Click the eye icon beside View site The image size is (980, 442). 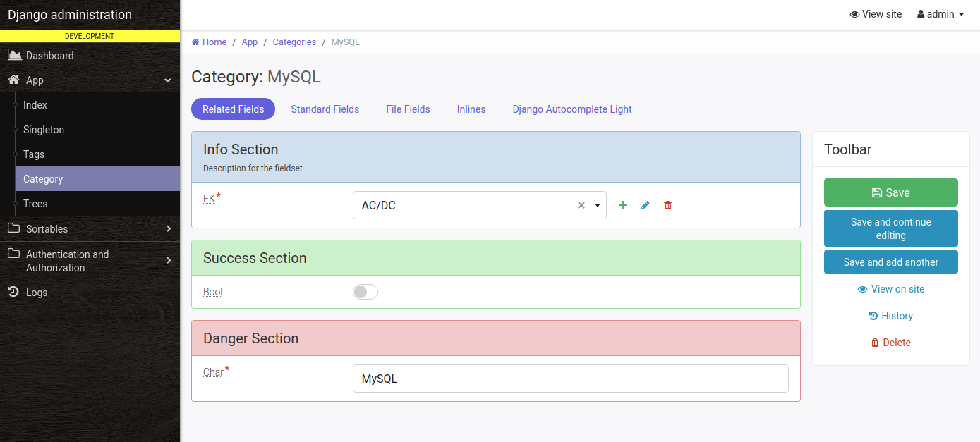pyautogui.click(x=854, y=14)
